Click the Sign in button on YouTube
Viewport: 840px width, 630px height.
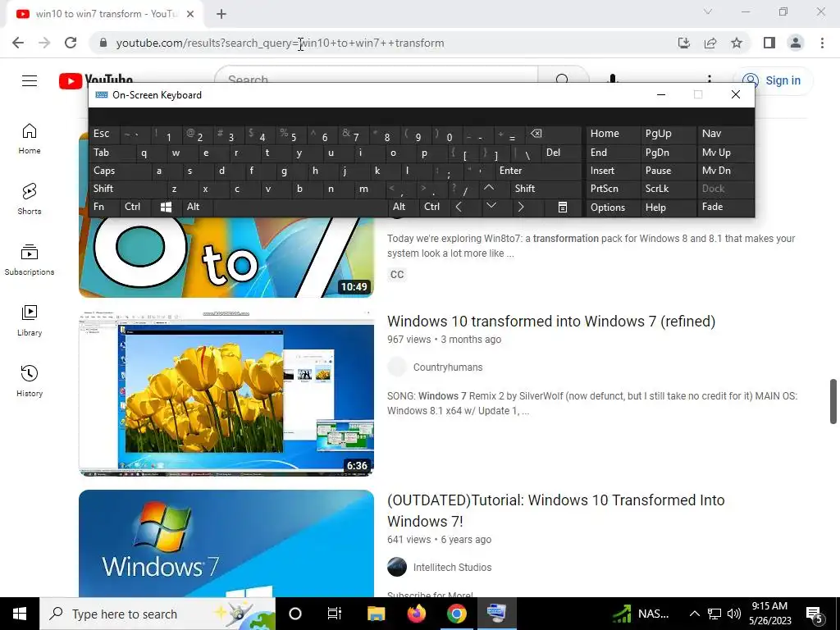point(773,81)
